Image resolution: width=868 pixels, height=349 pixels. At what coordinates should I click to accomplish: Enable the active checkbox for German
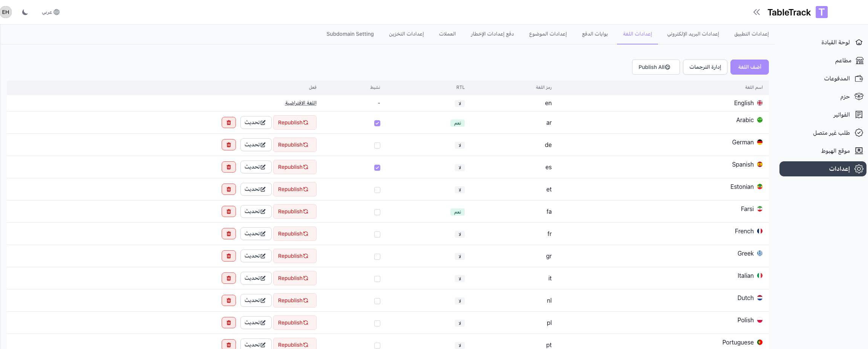[377, 145]
